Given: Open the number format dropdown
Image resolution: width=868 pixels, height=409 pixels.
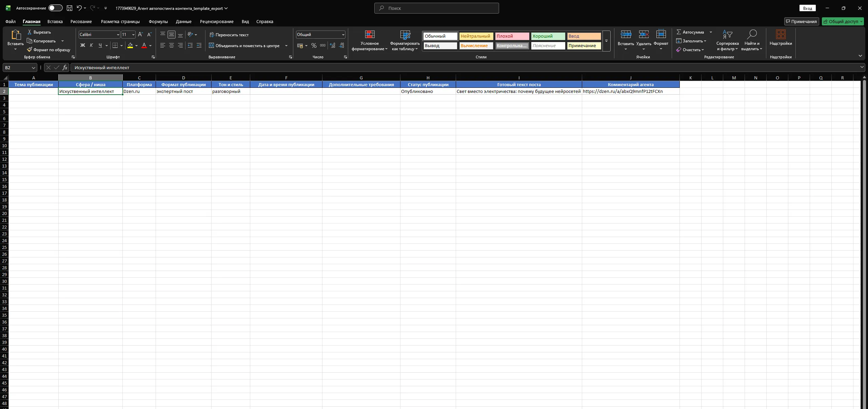Looking at the screenshot, I should tap(343, 35).
